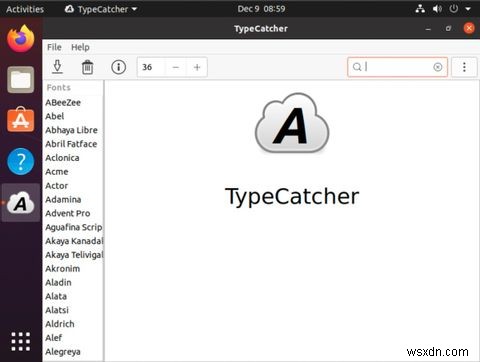Select Alata font
Screen dimensions: 480x362
73,296
